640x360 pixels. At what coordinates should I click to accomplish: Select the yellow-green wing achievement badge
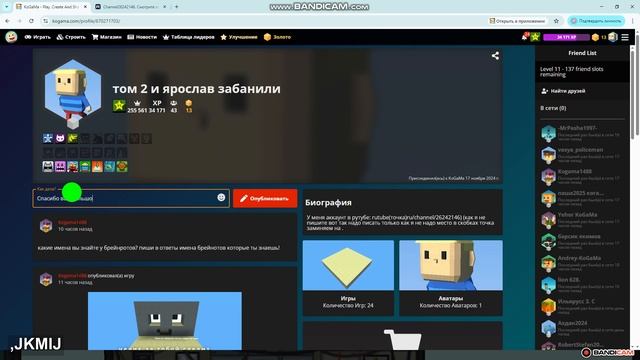tap(73, 138)
